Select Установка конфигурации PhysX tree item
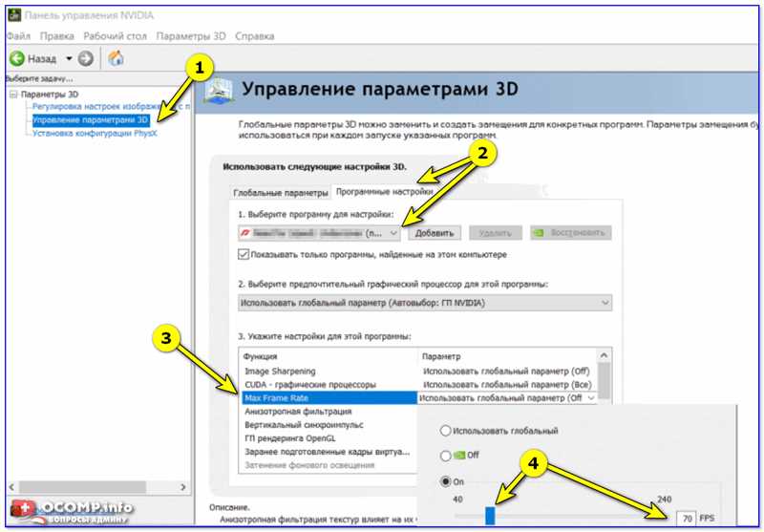 (x=95, y=133)
